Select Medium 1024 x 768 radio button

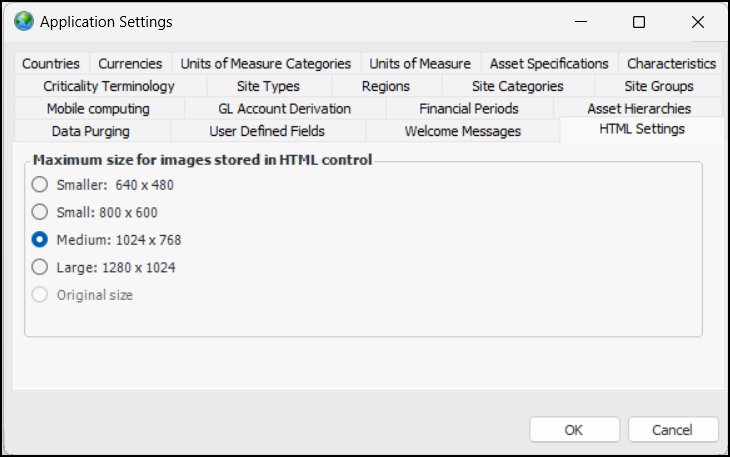pos(40,240)
